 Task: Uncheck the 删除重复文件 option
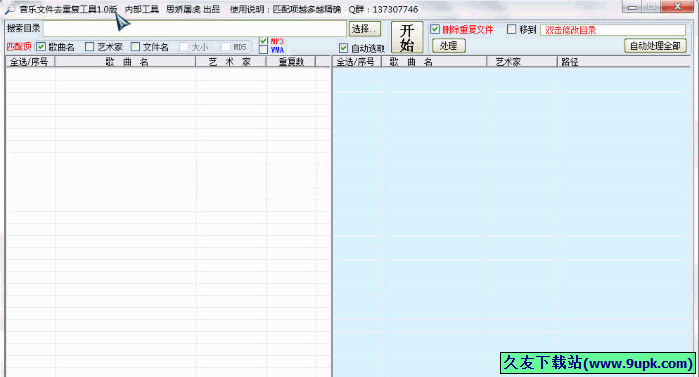pyautogui.click(x=435, y=29)
